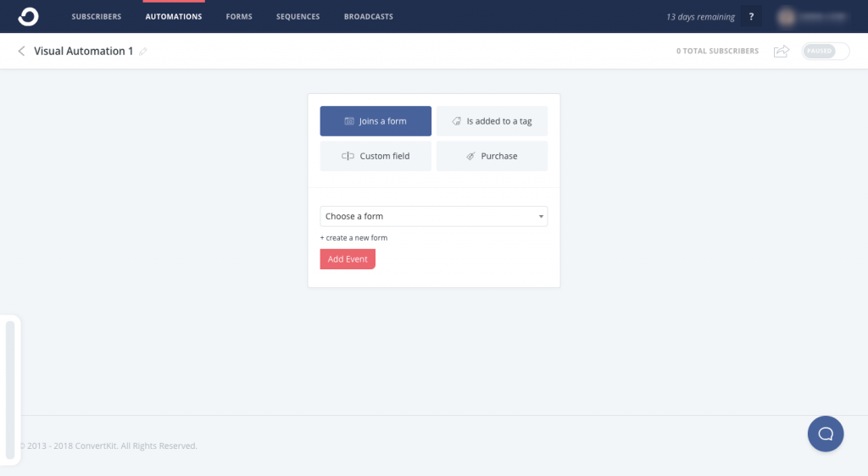Screen dimensions: 868x476
Task: Click the ConvertKit logo icon
Action: (x=28, y=16)
